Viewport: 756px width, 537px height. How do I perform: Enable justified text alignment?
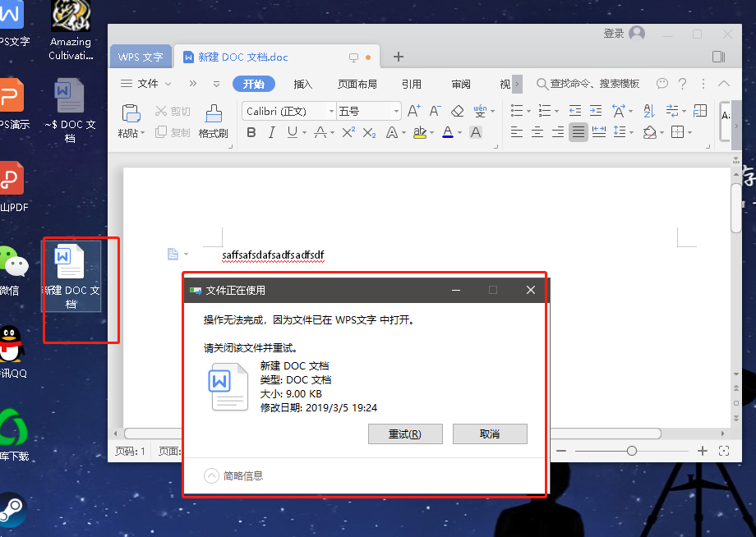(x=579, y=132)
